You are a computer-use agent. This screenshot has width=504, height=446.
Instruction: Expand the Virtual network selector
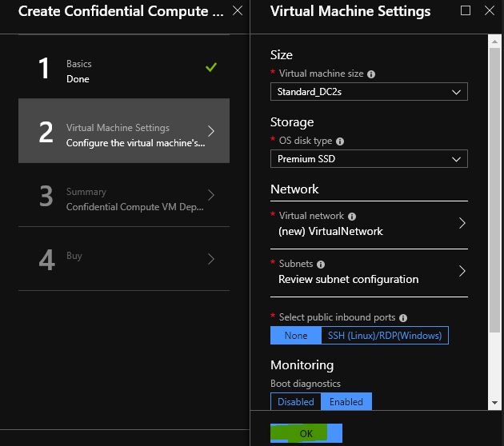tap(369, 225)
